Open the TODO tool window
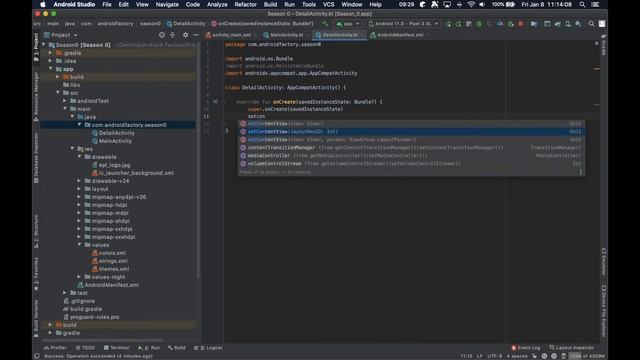640x360 pixels. point(85,348)
